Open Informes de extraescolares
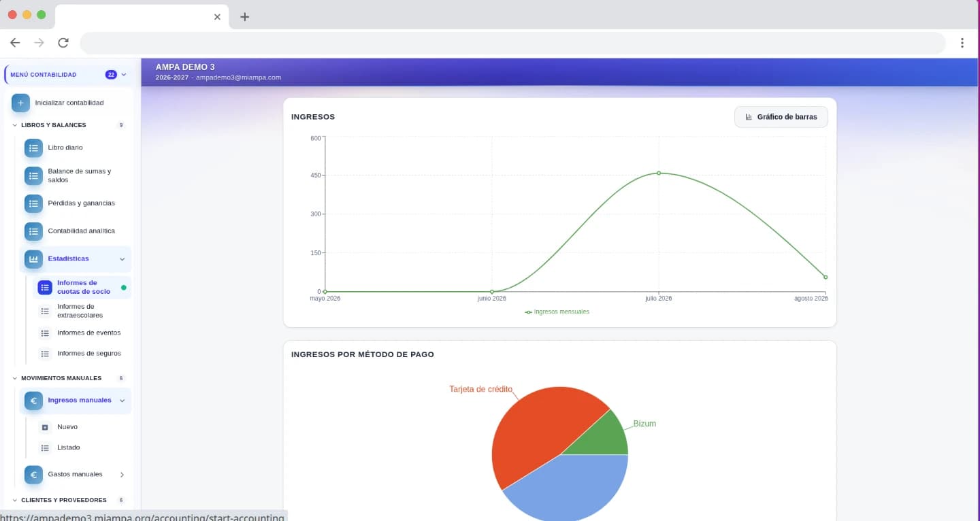 82,311
